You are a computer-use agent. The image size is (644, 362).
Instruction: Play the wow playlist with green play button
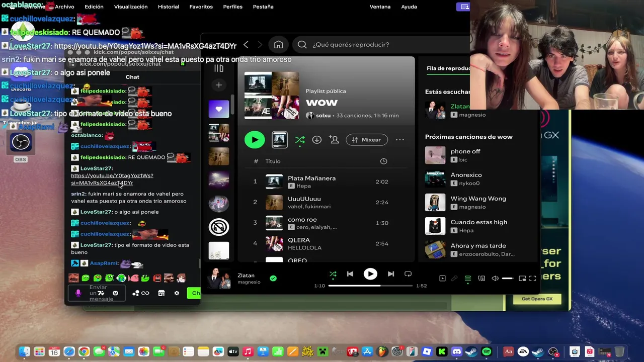point(255,140)
